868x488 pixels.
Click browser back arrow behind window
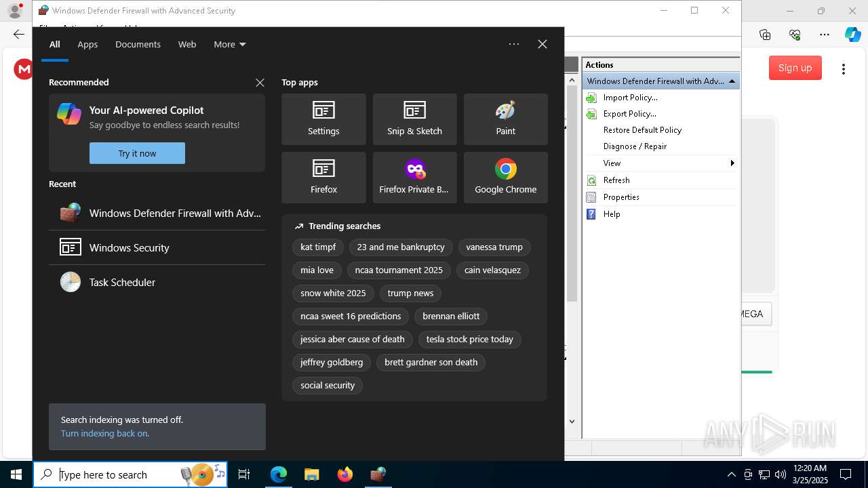pos(18,34)
